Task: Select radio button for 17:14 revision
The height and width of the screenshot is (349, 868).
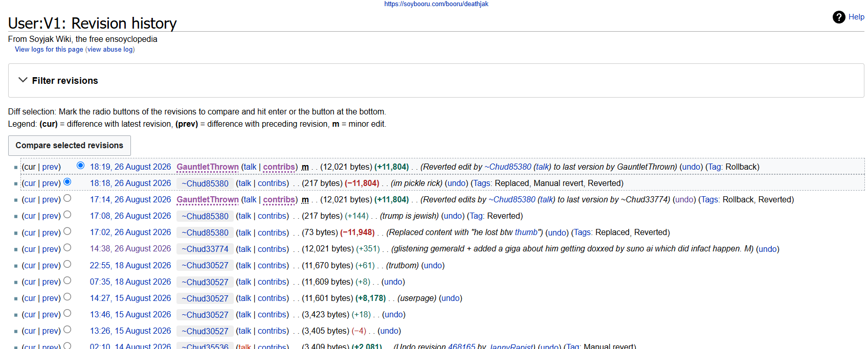Action: point(67,198)
